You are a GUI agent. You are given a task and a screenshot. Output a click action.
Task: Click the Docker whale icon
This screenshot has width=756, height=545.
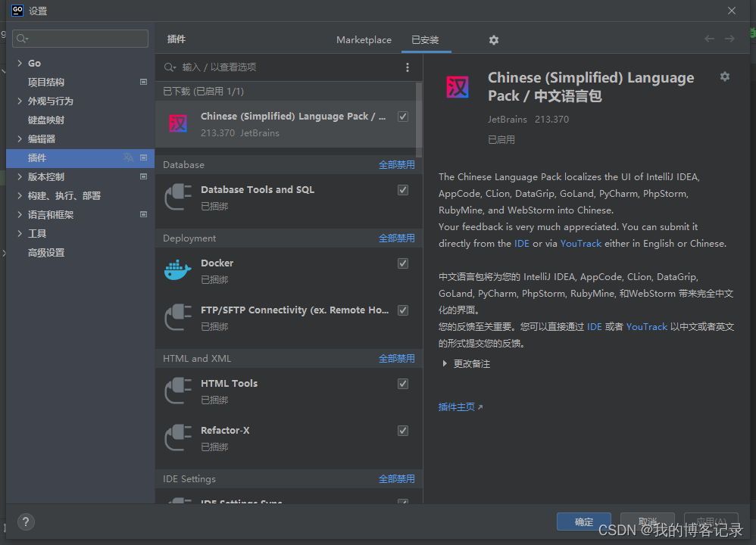pyautogui.click(x=177, y=270)
